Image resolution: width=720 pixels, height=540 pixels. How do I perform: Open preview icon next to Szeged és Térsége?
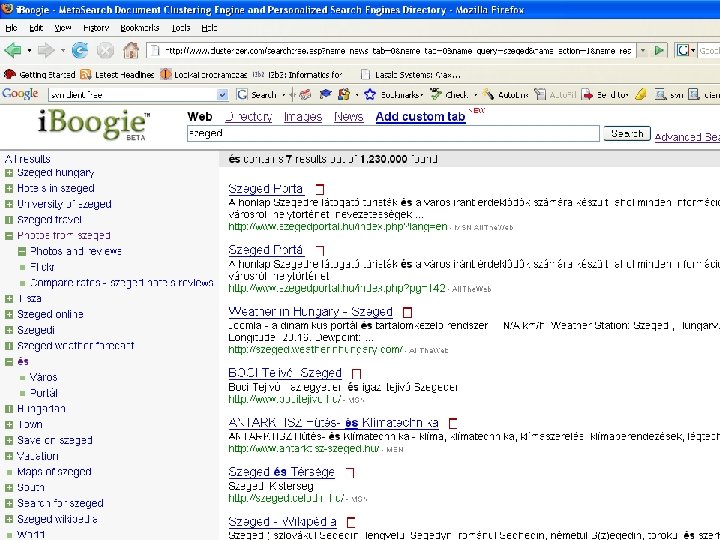[x=350, y=472]
